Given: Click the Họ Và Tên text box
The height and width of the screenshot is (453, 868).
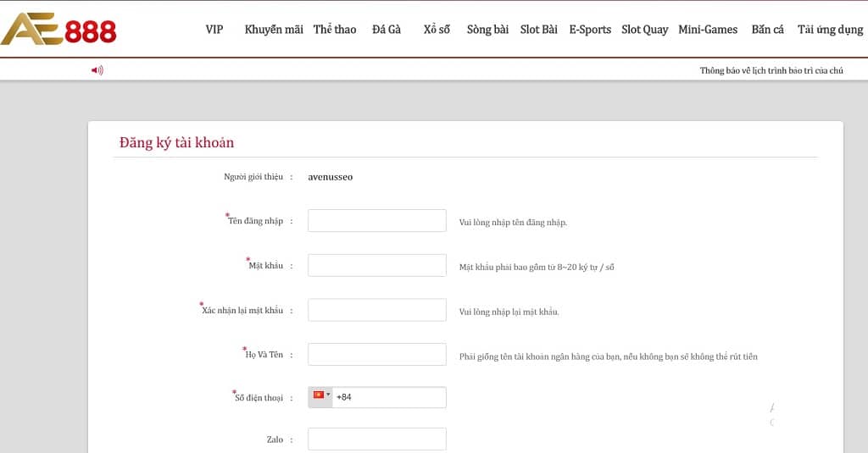Looking at the screenshot, I should pos(376,355).
